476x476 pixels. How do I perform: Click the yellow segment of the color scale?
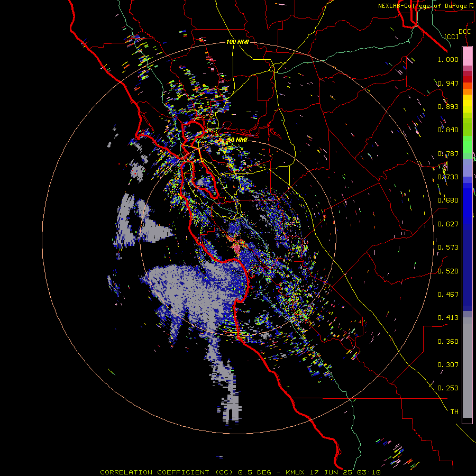click(x=467, y=104)
